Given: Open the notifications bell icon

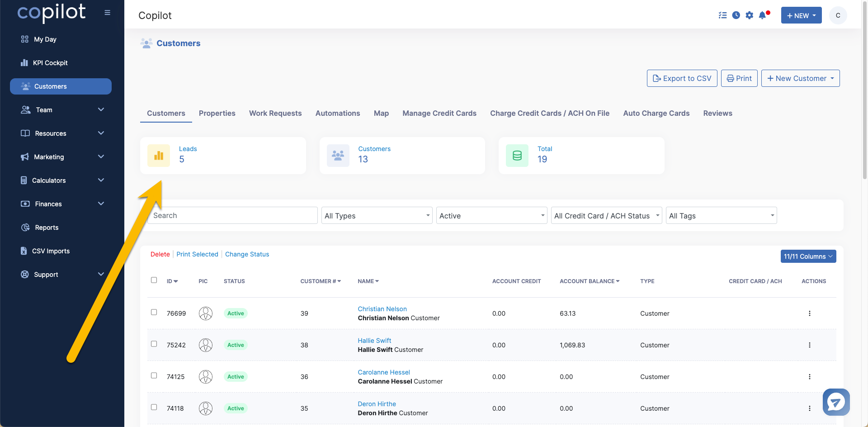Looking at the screenshot, I should (763, 15).
